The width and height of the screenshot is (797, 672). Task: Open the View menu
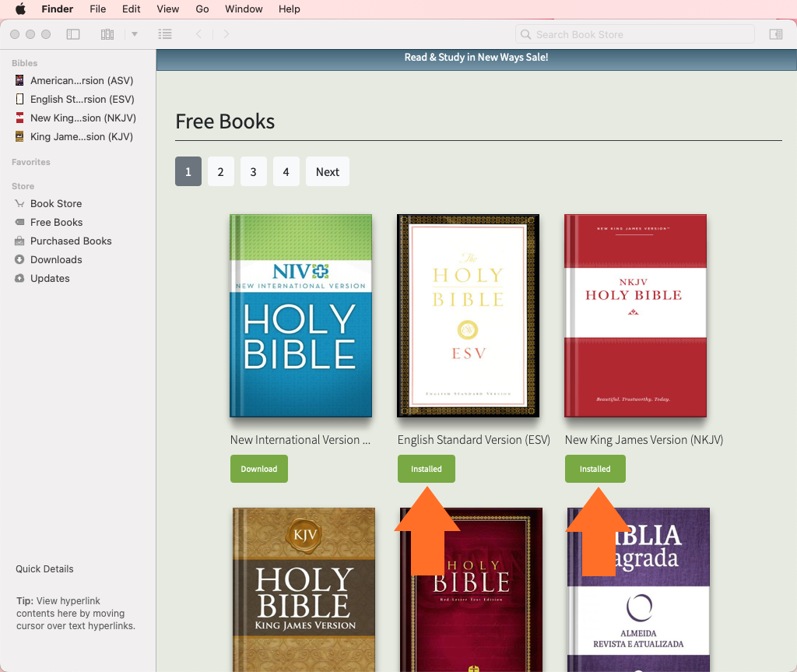pyautogui.click(x=167, y=9)
